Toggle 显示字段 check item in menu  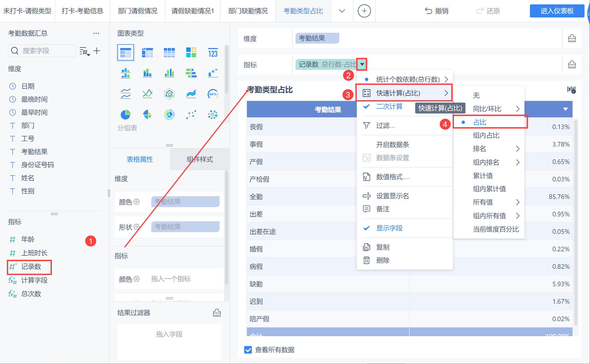point(389,228)
